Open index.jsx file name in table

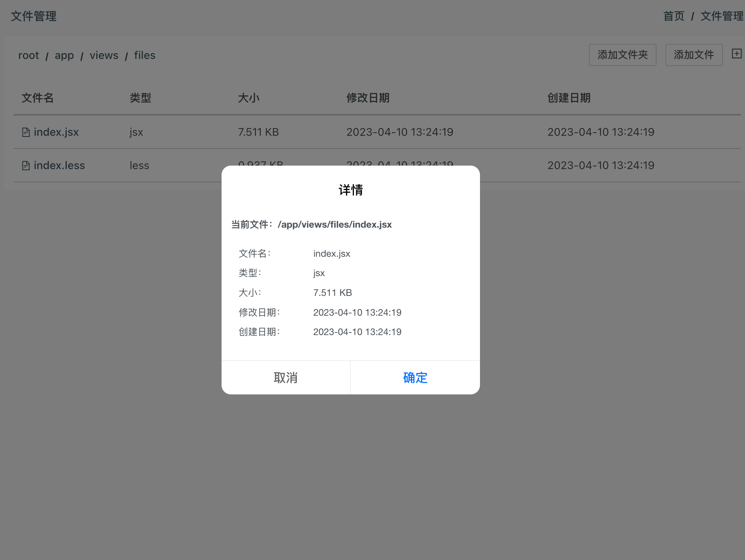[x=56, y=132]
